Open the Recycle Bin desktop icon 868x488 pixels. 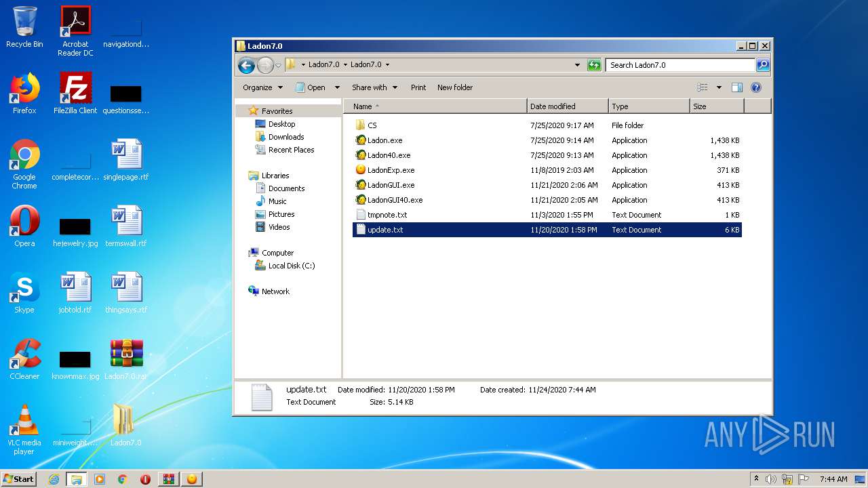tap(24, 27)
